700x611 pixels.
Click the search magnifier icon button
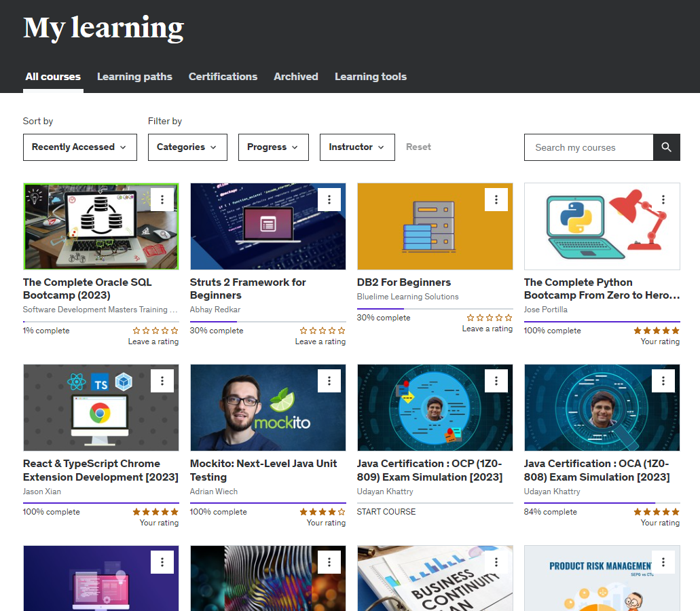[x=666, y=147]
